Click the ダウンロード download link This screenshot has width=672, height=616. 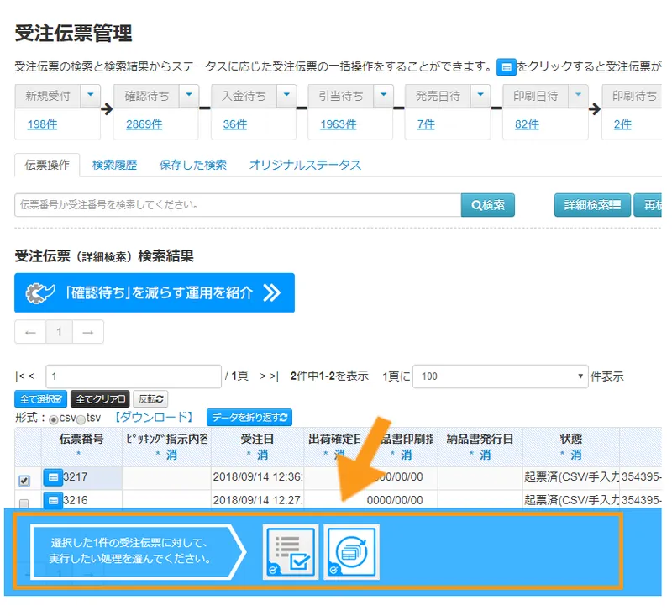click(x=154, y=418)
